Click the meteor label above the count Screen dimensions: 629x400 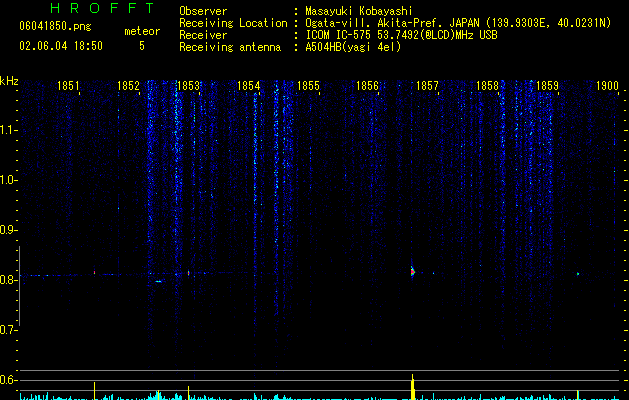(x=142, y=31)
